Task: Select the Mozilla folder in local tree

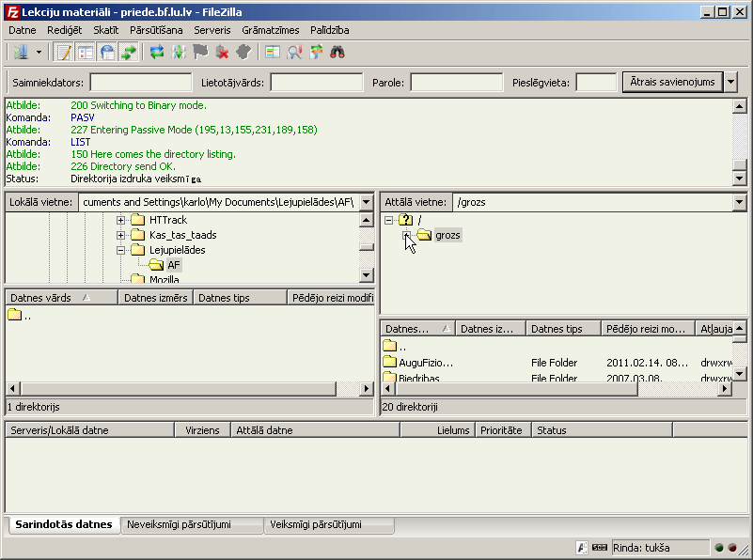Action: [x=164, y=279]
